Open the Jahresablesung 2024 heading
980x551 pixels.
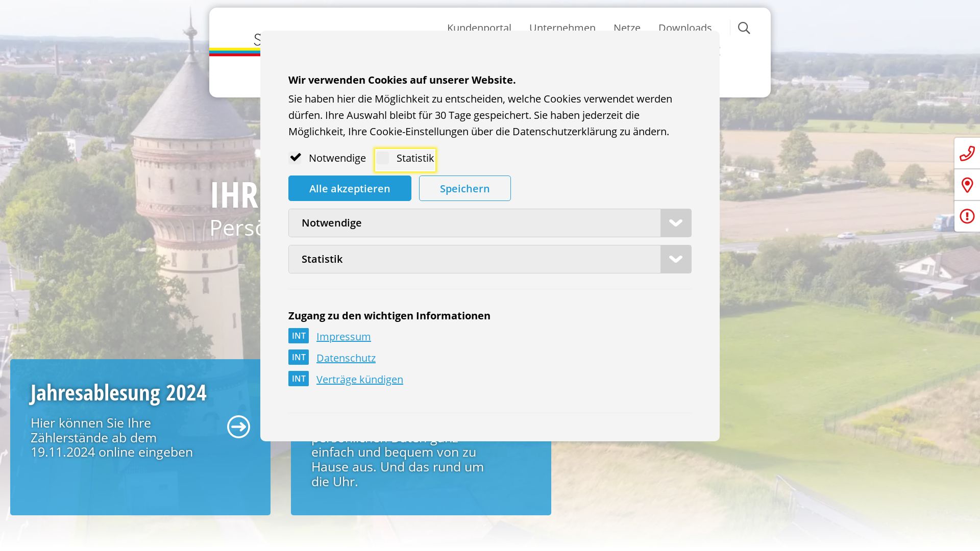click(118, 393)
